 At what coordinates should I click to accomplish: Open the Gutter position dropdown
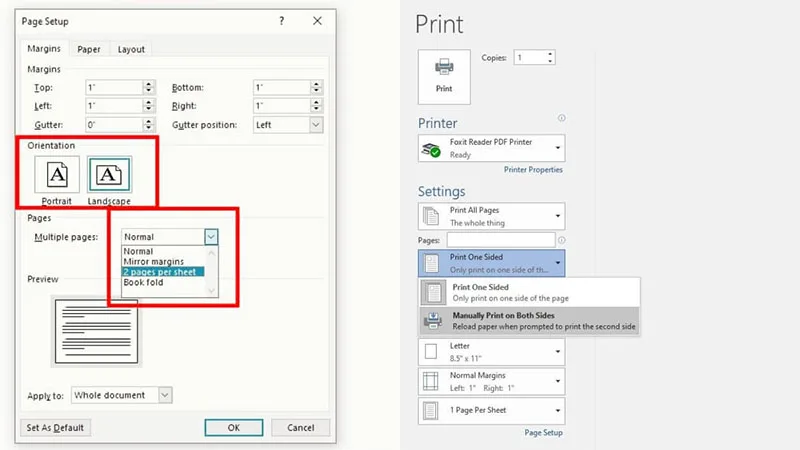click(x=316, y=124)
